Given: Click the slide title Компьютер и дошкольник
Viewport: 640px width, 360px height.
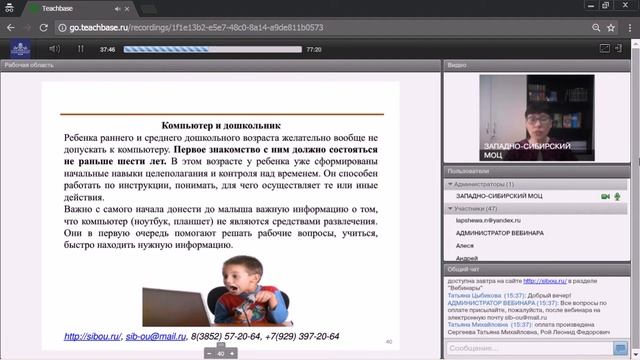Looking at the screenshot, I should pos(221,125).
